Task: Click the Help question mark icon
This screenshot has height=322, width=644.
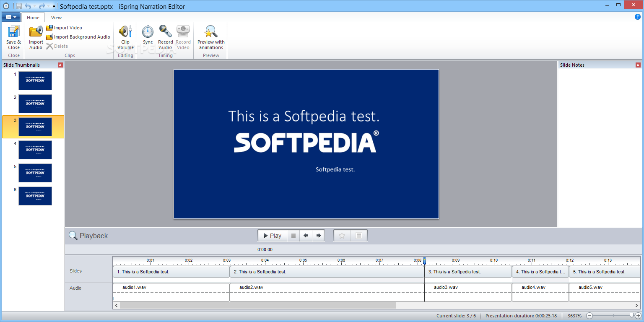Action: tap(638, 17)
